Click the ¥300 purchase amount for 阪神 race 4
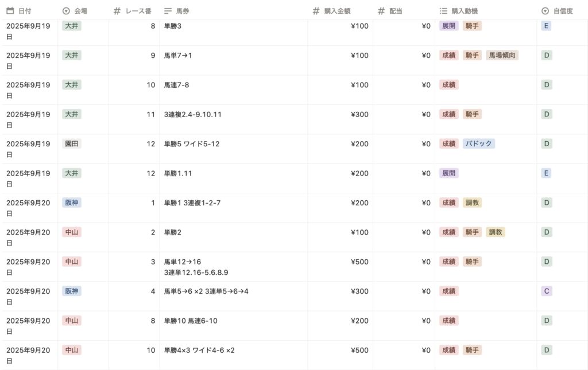588x370 pixels. coord(359,291)
